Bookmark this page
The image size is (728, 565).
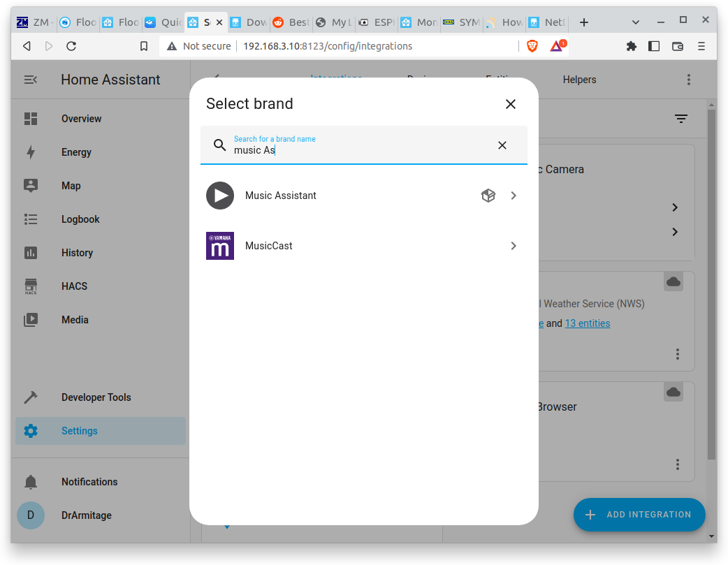click(x=144, y=46)
